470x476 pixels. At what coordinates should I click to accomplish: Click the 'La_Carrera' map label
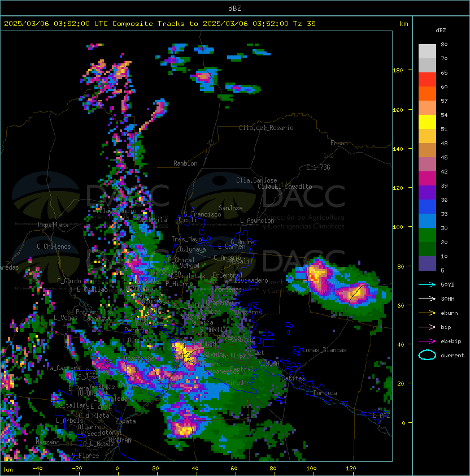tap(64, 368)
